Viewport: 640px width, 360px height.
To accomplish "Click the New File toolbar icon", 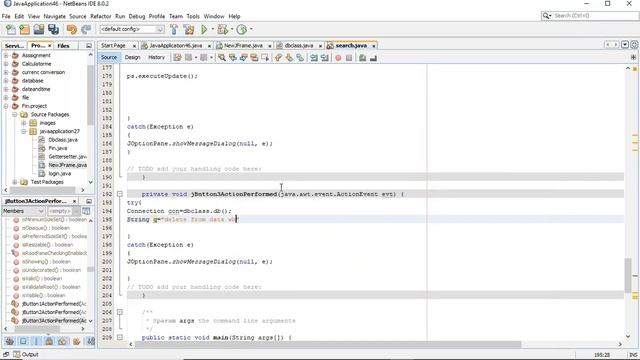I will tap(11, 29).
